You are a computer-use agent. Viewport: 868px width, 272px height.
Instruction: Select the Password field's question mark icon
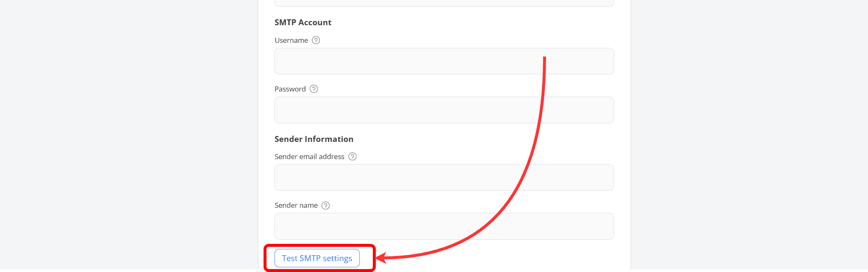tap(313, 89)
